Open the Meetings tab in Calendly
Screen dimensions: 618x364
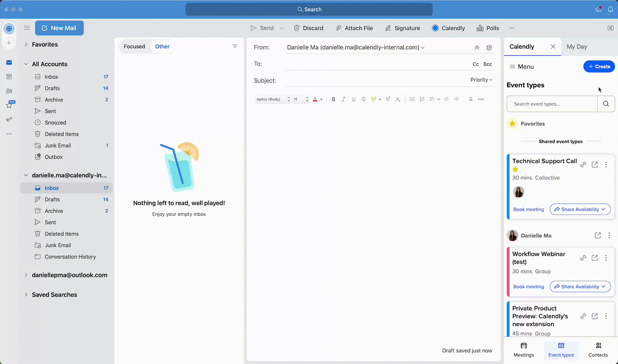pyautogui.click(x=524, y=350)
